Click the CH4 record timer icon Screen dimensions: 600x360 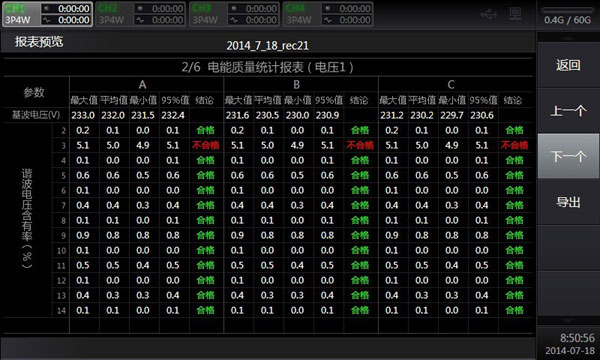328,8
